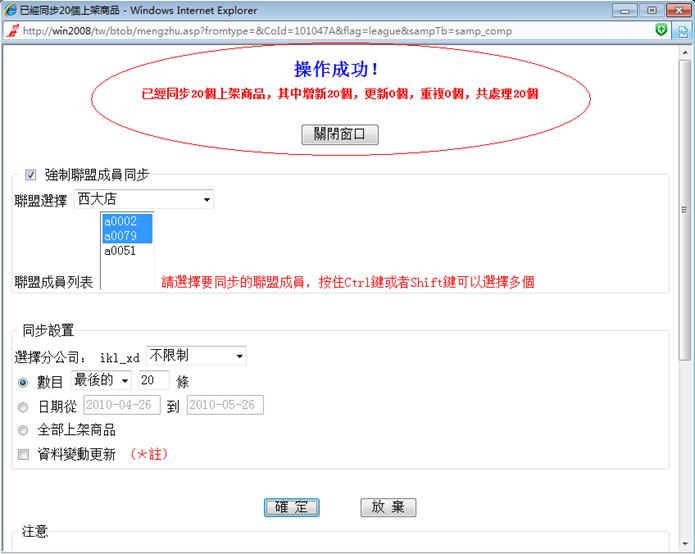
Task: Toggle the 強制聯盟成員同步 checkbox
Action: (30, 175)
